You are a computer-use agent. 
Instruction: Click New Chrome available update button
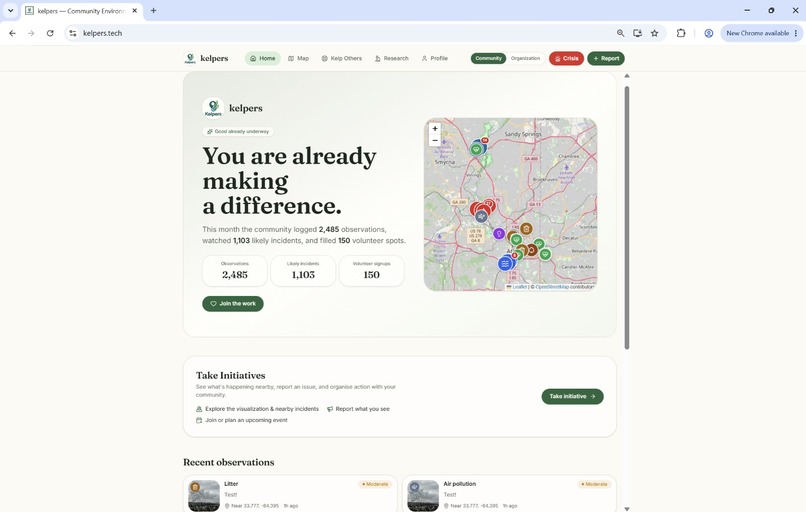[761, 33]
